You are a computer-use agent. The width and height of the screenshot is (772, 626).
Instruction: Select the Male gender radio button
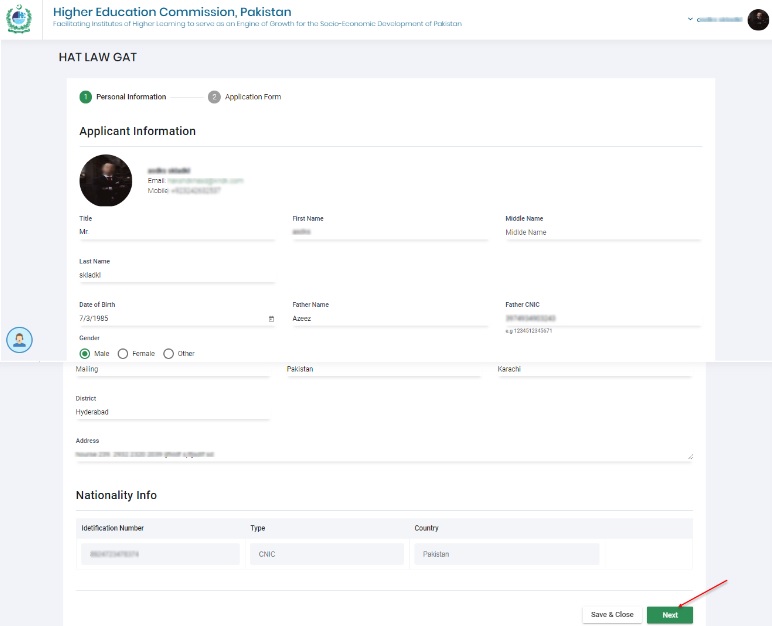[x=85, y=353]
